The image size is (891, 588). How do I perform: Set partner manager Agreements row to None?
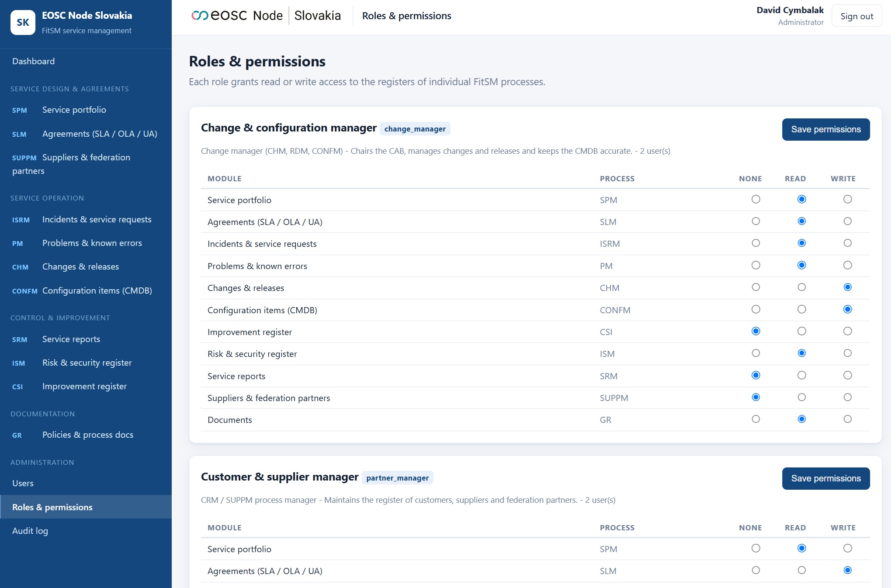click(756, 570)
